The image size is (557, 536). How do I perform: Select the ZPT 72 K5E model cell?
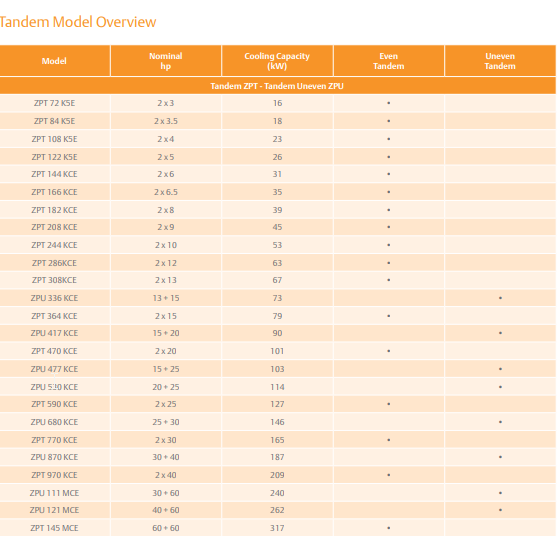(54, 103)
